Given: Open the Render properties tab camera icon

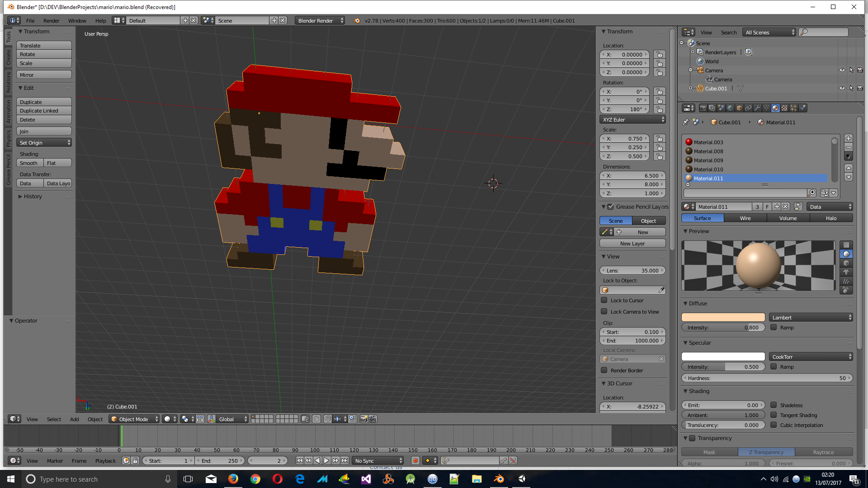Looking at the screenshot, I should [x=703, y=108].
